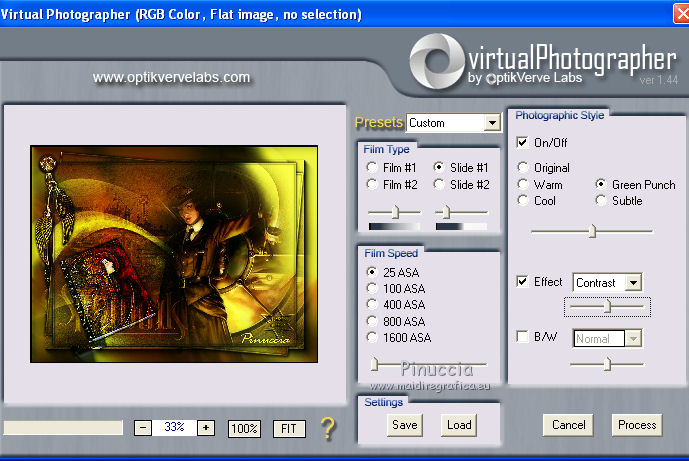Screen dimensions: 689x461
Task: Click the B/W amount slider
Action: point(607,364)
